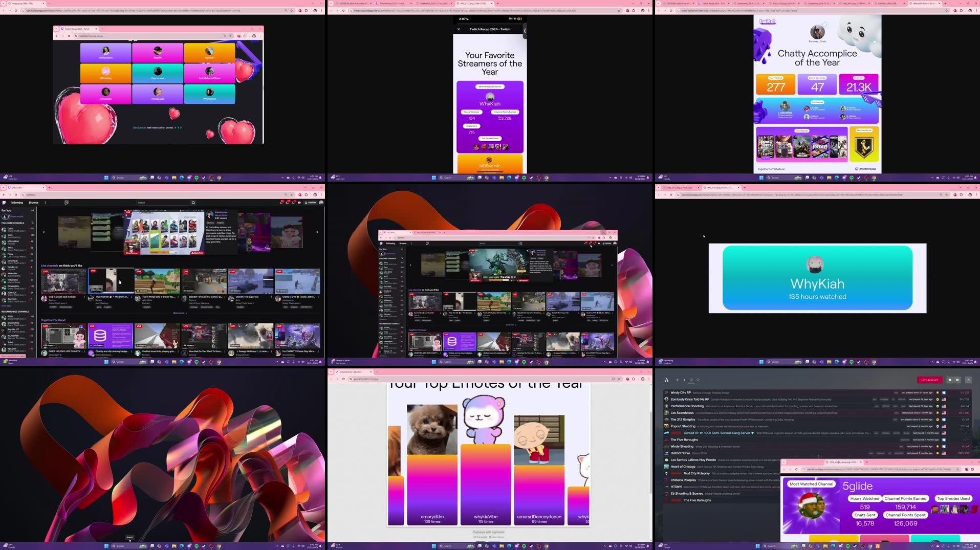Go to next featured stream on full-screen Twitch
The height and width of the screenshot is (550, 980).
tap(317, 232)
